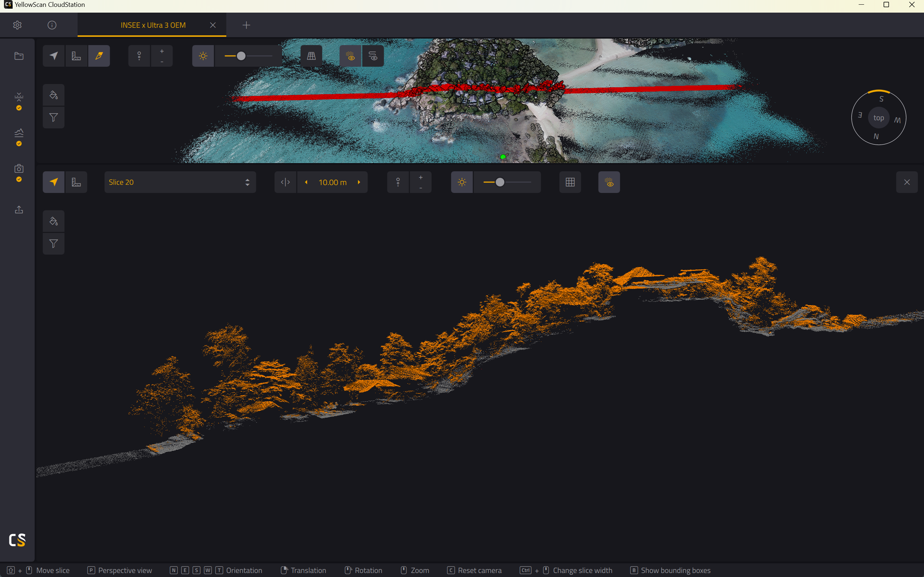Click the top view compass button

[879, 118]
